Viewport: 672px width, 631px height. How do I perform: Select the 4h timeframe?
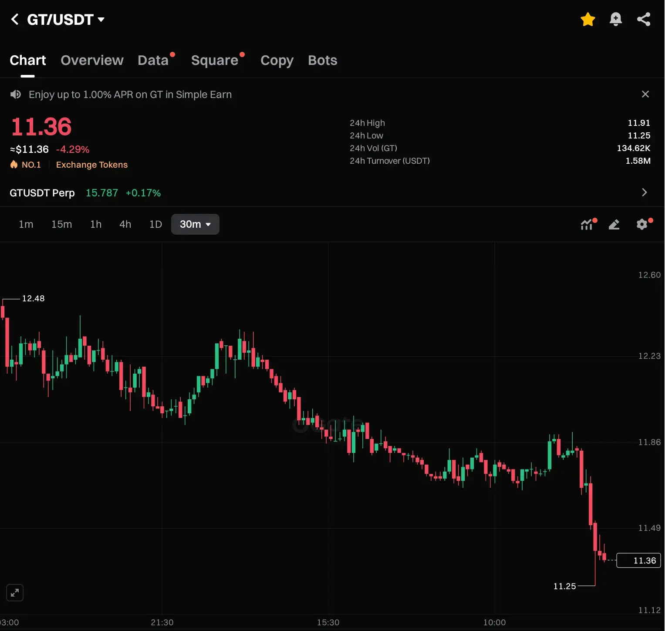point(125,224)
